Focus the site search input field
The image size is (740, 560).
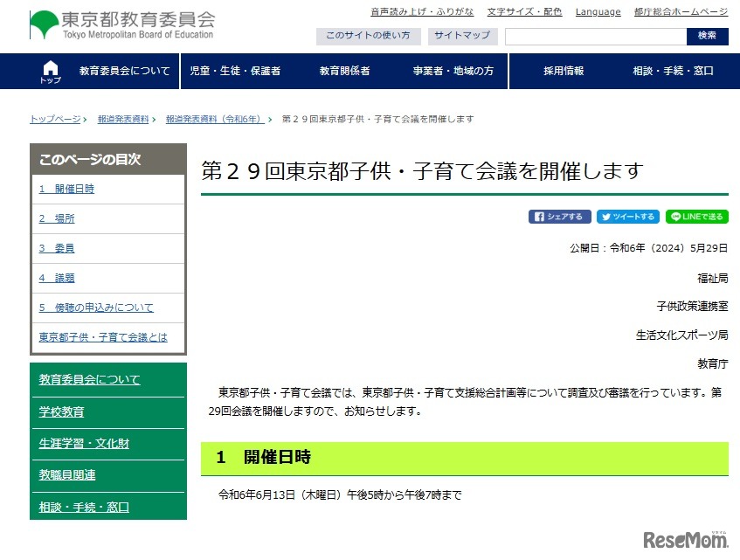pyautogui.click(x=595, y=37)
